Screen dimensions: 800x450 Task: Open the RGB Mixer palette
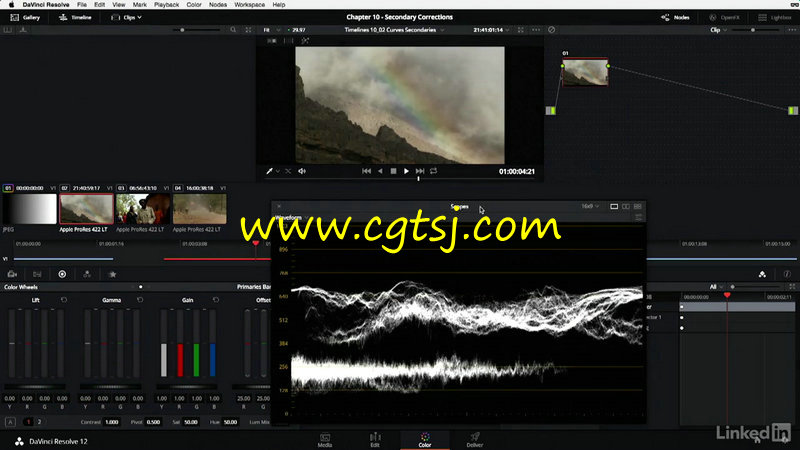click(x=87, y=274)
